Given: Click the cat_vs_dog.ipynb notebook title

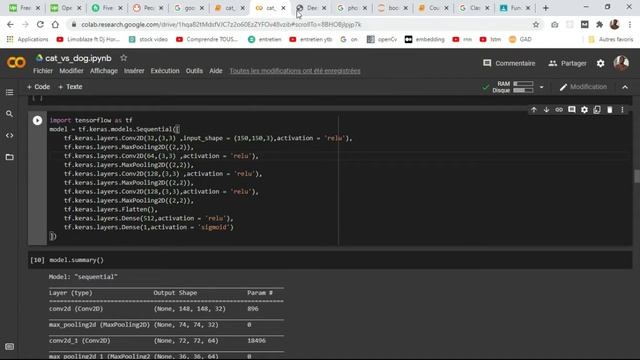Looking at the screenshot, I should (78, 58).
